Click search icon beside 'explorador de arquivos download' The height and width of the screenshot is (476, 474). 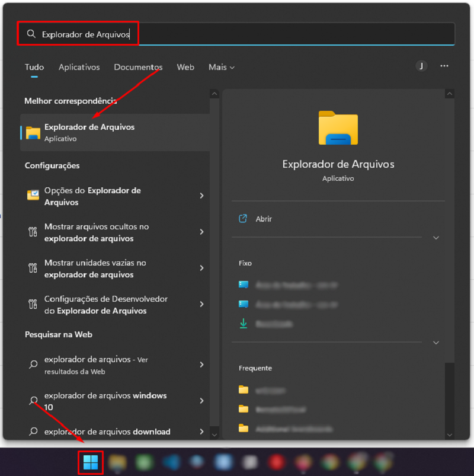[x=33, y=432]
